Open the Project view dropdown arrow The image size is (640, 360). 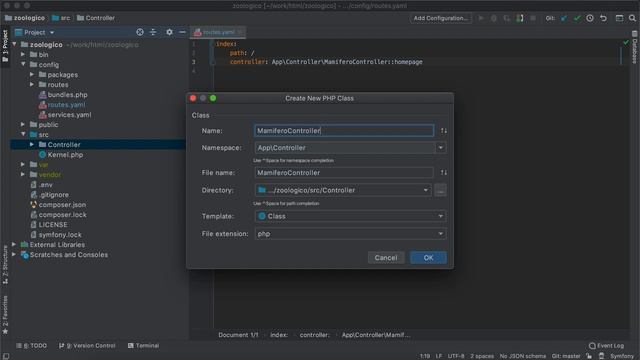click(x=52, y=32)
